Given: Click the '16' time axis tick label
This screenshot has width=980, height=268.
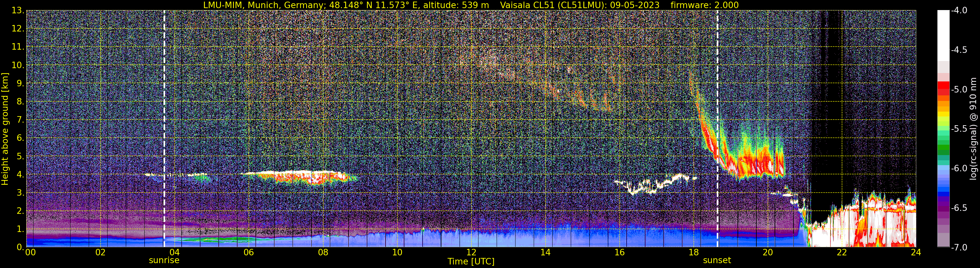Looking at the screenshot, I should 619,252.
